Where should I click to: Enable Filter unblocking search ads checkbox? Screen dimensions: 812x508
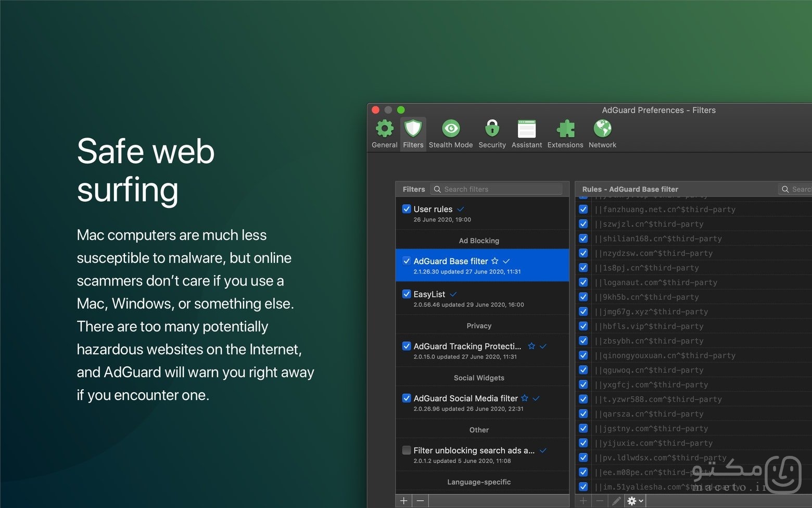[407, 450]
